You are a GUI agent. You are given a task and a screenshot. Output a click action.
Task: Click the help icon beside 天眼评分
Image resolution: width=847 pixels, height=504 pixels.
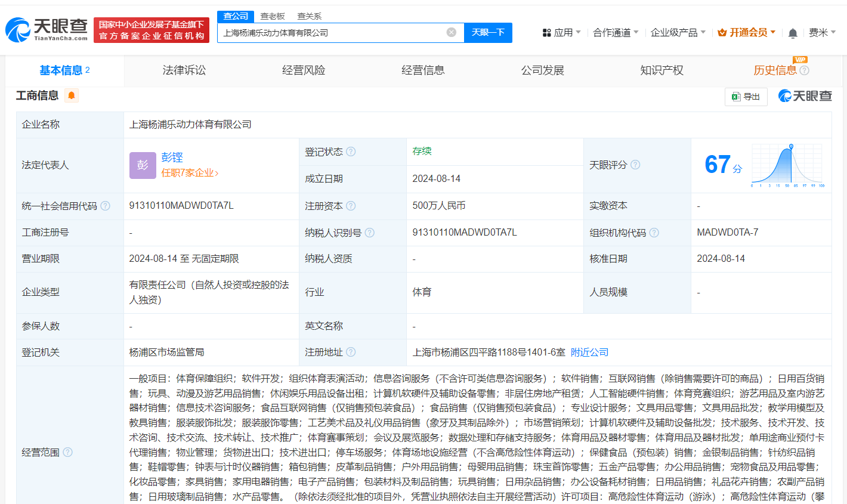636,165
